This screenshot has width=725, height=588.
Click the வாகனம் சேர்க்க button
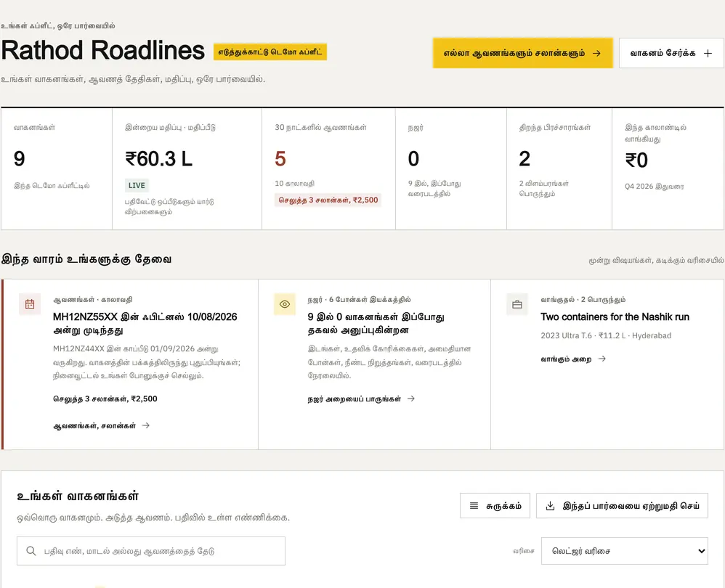point(671,53)
